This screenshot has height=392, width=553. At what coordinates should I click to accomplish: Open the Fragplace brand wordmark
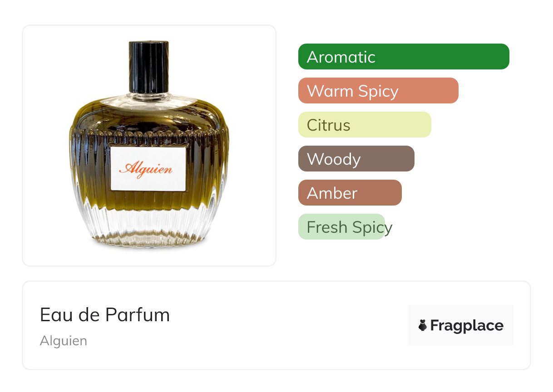[467, 326]
